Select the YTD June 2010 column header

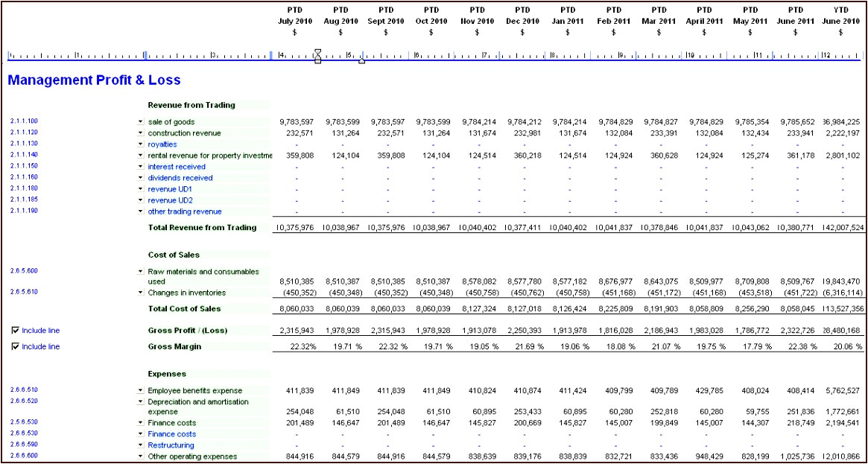[841, 21]
